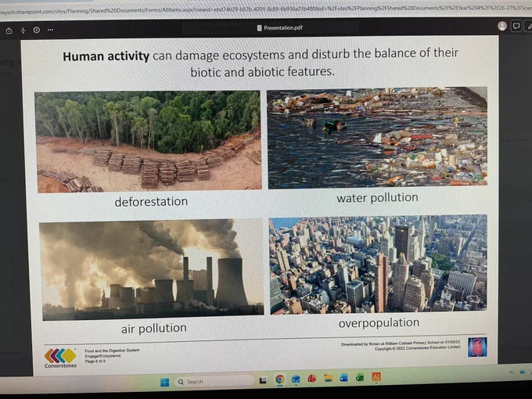Click the taskbar Search box
The image size is (532, 399).
pyautogui.click(x=214, y=382)
